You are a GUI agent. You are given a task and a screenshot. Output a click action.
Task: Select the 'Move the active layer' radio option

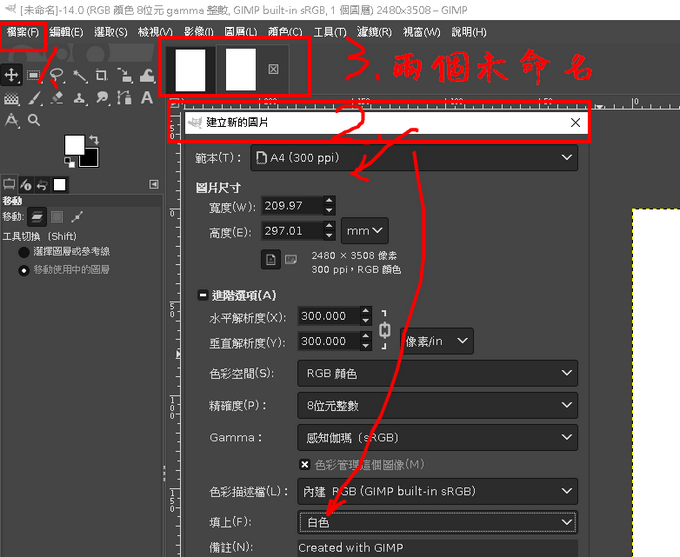[x=24, y=270]
